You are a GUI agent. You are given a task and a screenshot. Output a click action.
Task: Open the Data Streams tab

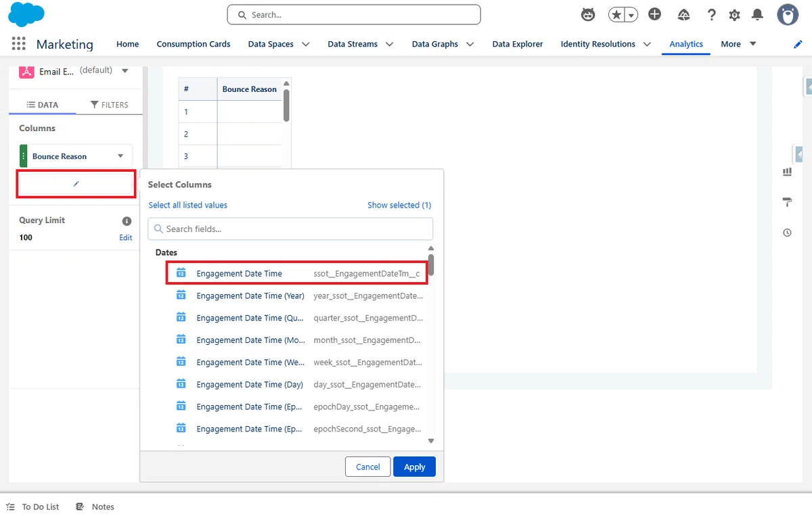pos(353,44)
